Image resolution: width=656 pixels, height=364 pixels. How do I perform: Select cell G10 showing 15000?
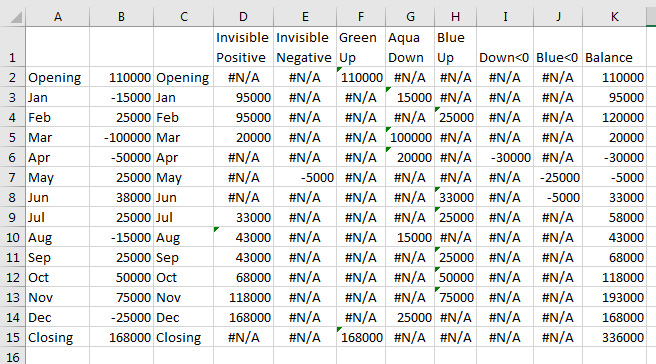(410, 237)
